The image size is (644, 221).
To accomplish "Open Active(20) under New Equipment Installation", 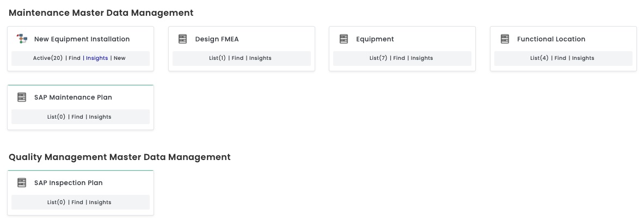I will [48, 58].
